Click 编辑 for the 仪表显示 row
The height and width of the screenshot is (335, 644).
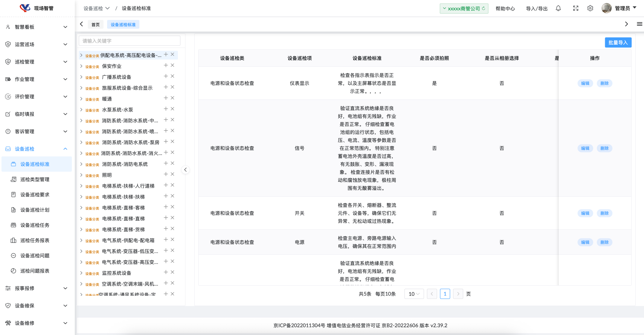tap(585, 83)
